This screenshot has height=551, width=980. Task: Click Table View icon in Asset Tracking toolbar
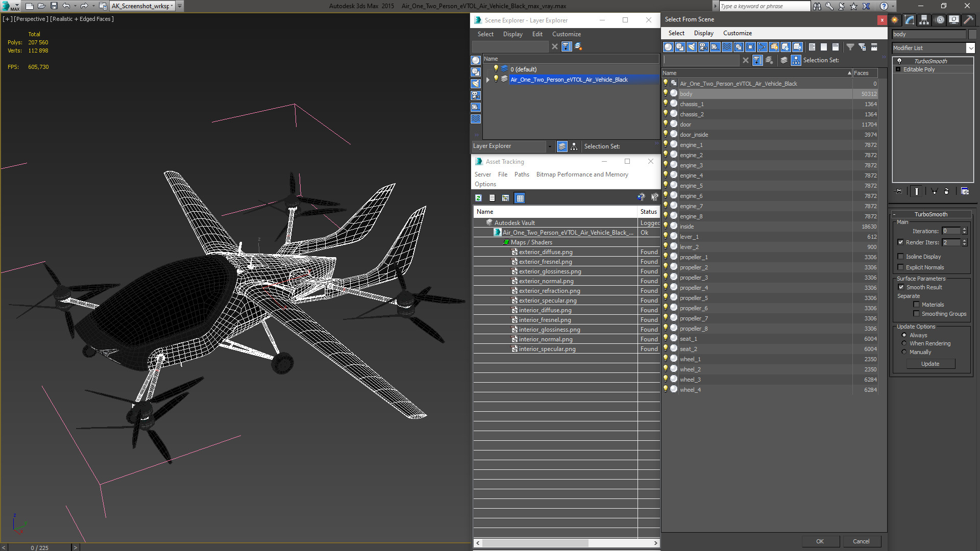520,198
